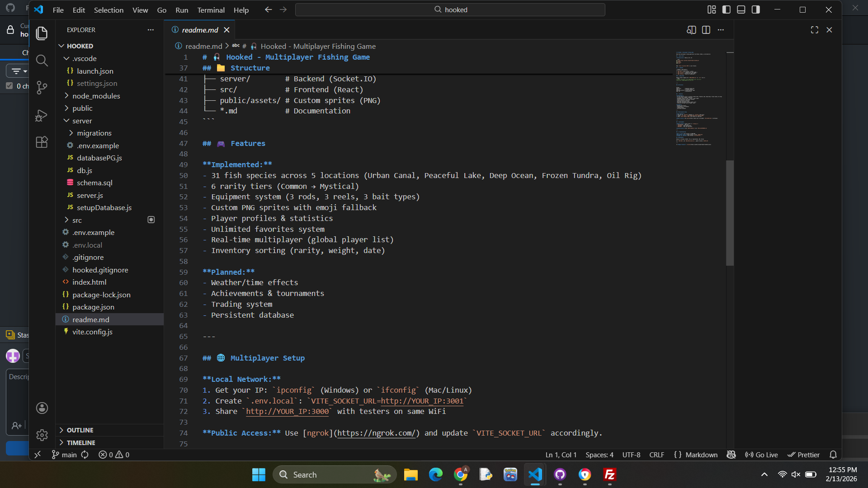Customize layout from title bar
868x488 pixels.
click(712, 9)
